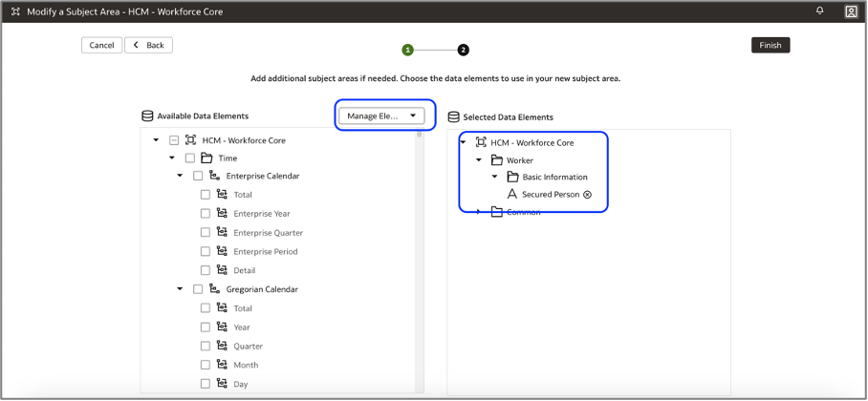Click the HCM - Workforce Core icon in the available tree

(190, 140)
